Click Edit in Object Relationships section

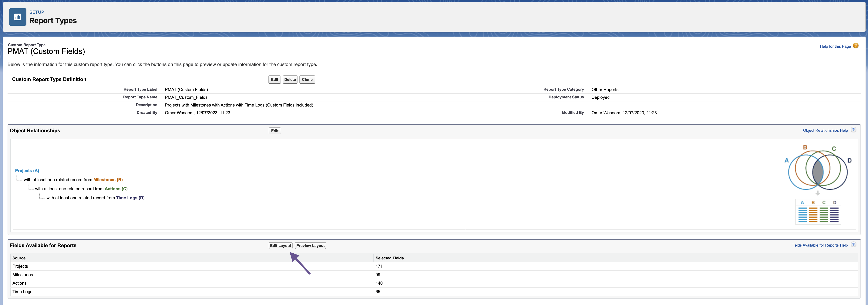tap(275, 131)
